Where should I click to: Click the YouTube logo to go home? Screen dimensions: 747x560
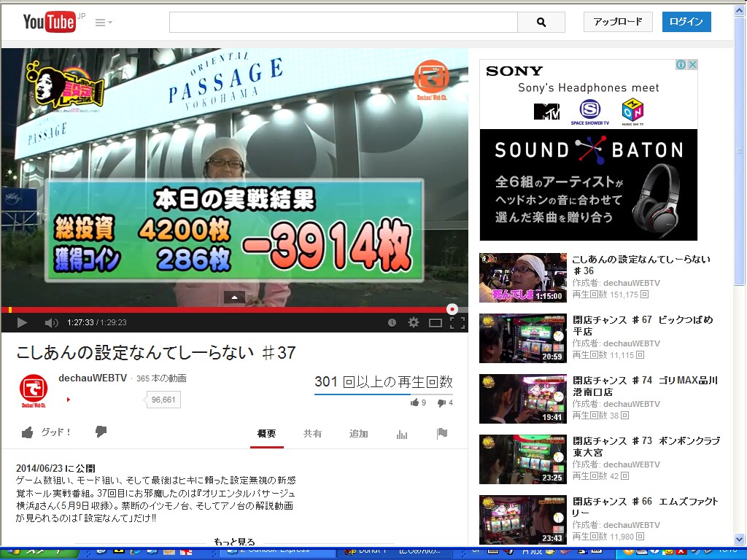pyautogui.click(x=50, y=22)
